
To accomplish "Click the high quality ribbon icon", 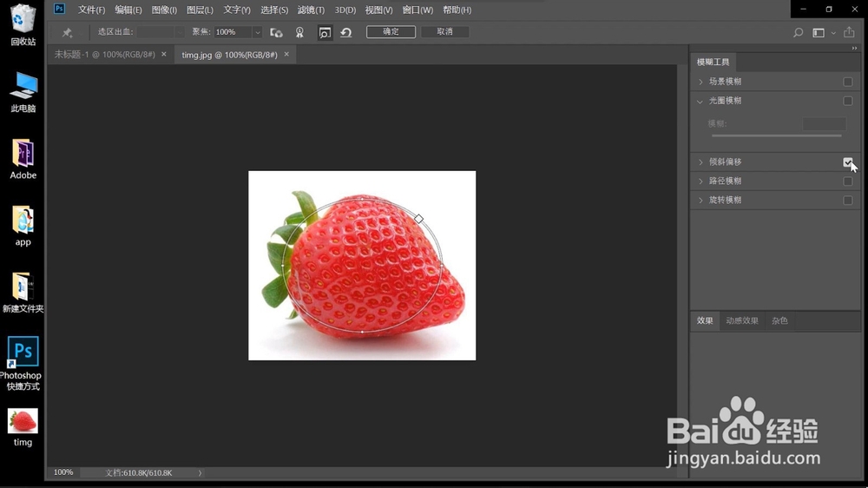I will point(299,33).
